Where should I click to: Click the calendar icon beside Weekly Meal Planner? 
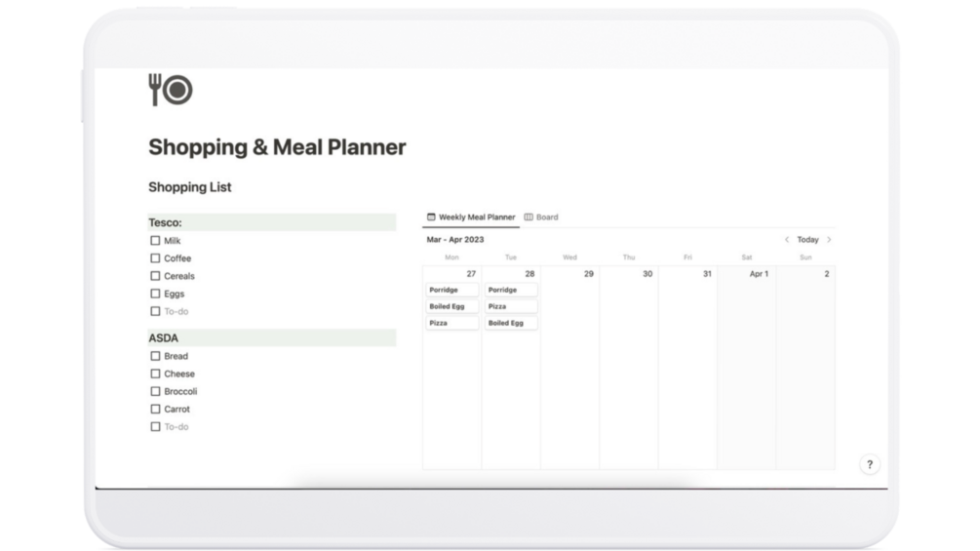431,217
